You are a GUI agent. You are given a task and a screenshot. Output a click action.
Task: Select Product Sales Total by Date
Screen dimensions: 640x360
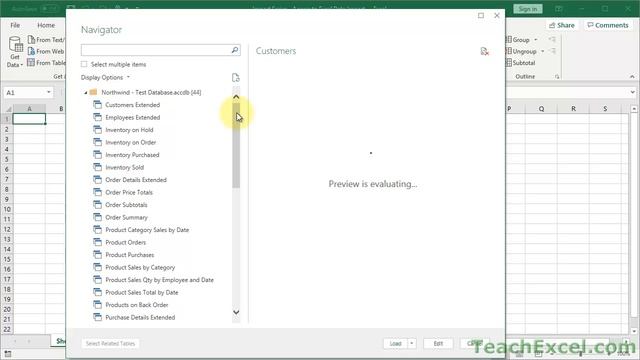pyautogui.click(x=142, y=292)
